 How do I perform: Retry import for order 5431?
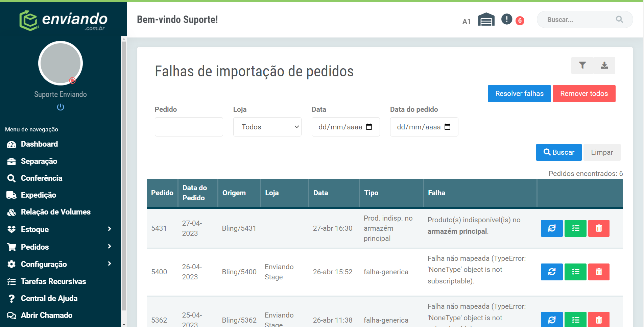(x=552, y=228)
